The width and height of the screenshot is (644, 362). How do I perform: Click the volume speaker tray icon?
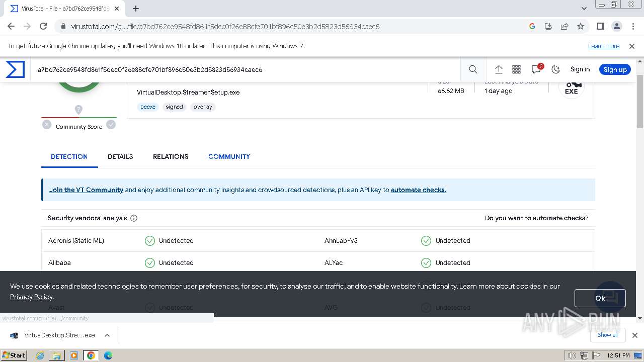pos(572,355)
